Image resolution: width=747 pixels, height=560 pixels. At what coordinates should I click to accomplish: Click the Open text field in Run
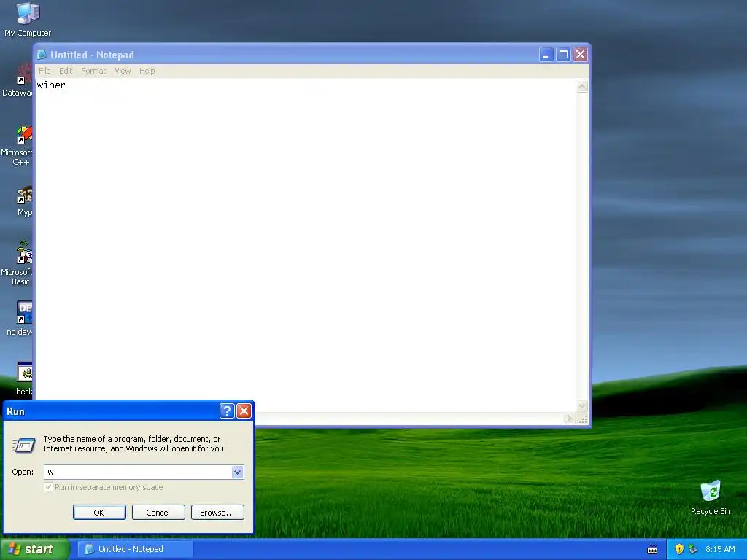(x=138, y=472)
